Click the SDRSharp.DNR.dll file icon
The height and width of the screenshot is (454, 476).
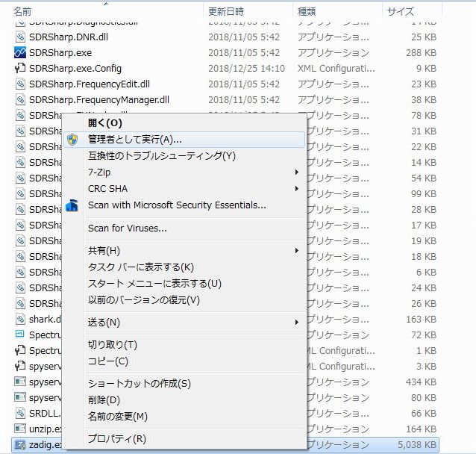pos(20,37)
